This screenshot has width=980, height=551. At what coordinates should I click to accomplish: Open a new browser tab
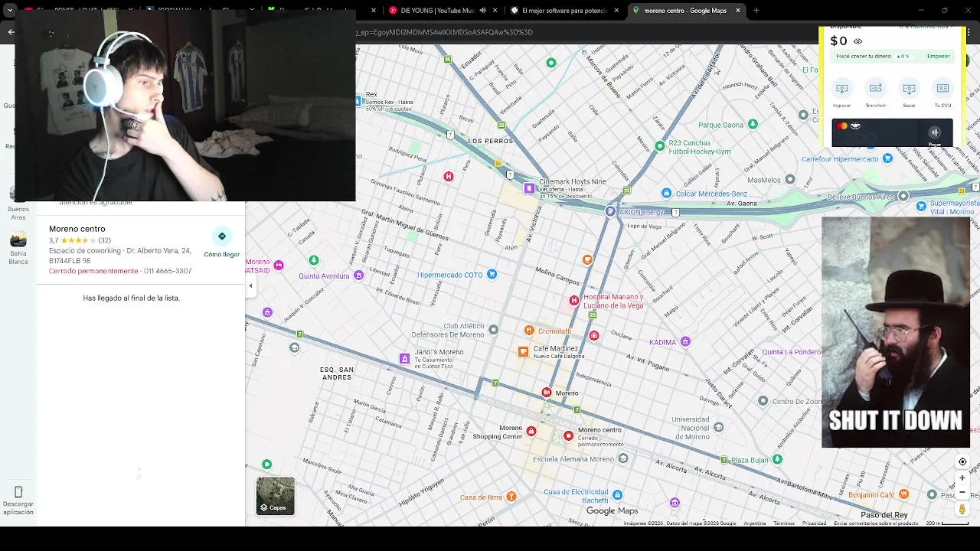(756, 11)
